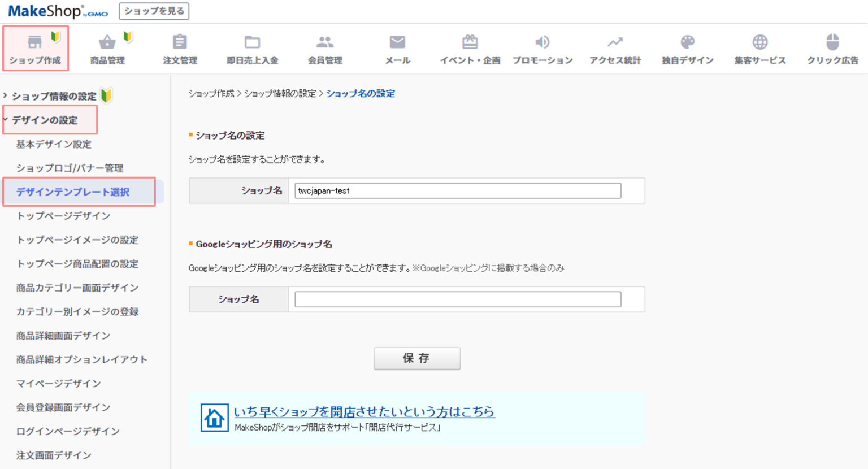Click the クリック広告 icon
The image size is (868, 469).
(832, 48)
